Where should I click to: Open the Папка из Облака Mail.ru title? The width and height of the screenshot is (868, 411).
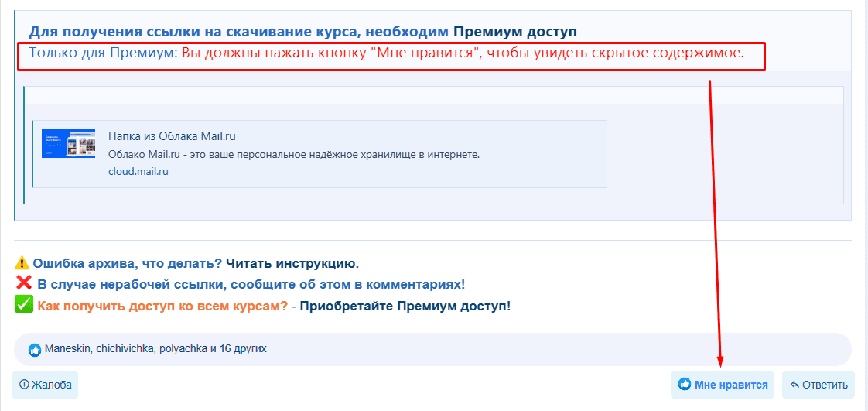(172, 136)
